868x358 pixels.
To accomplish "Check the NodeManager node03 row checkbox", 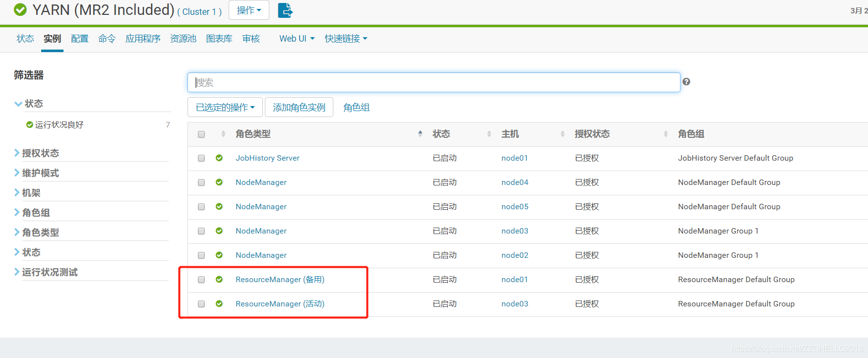I will point(201,231).
